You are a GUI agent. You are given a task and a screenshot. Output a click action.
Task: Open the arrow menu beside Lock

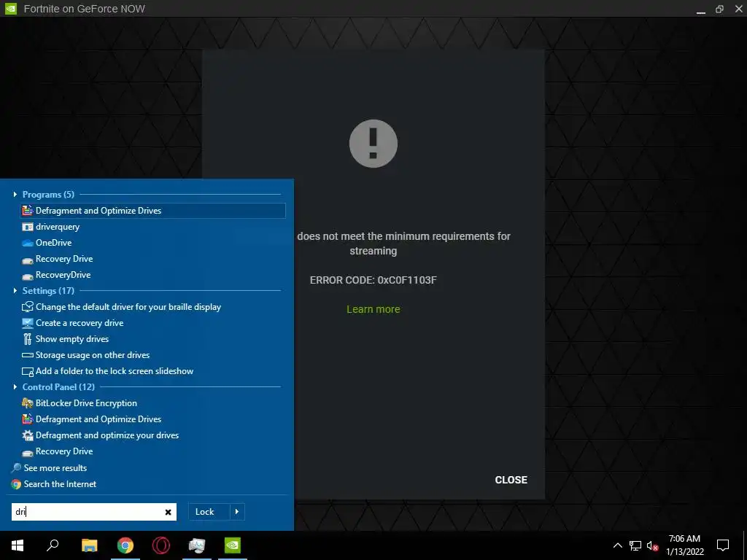[237, 512]
